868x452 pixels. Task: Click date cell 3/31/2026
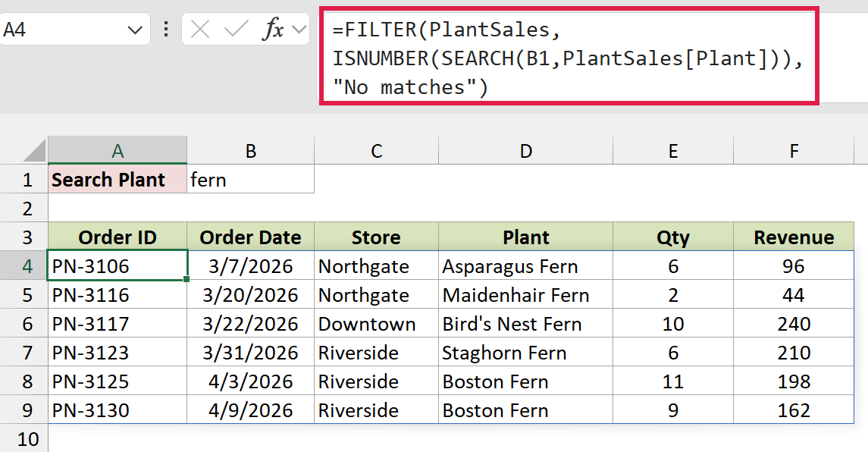pos(251,353)
